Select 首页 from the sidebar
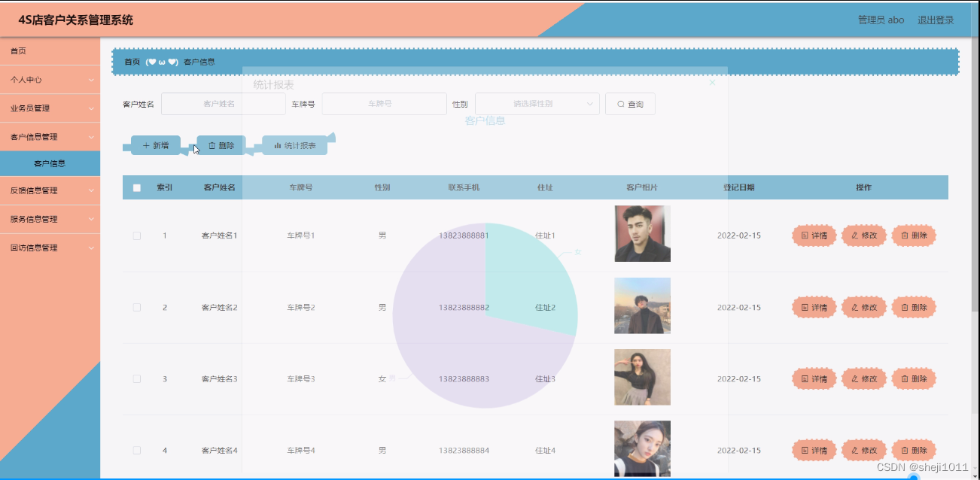Image resolution: width=980 pixels, height=480 pixels. click(50, 51)
